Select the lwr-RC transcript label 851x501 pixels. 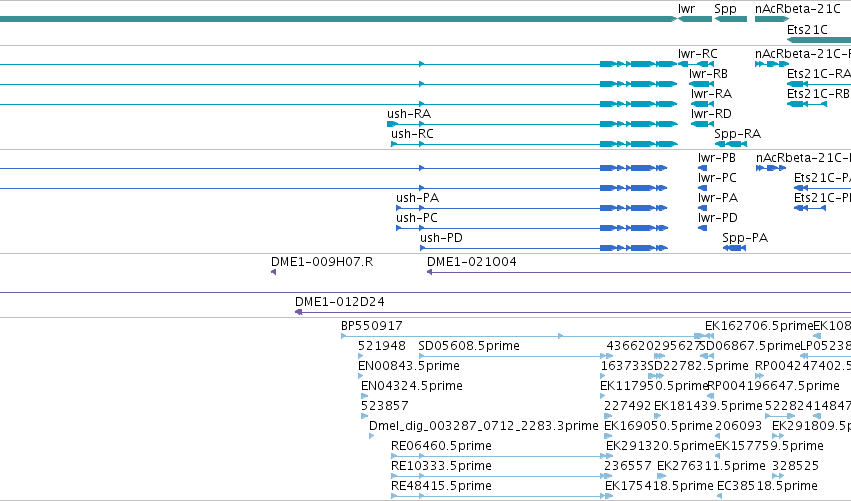coord(697,54)
